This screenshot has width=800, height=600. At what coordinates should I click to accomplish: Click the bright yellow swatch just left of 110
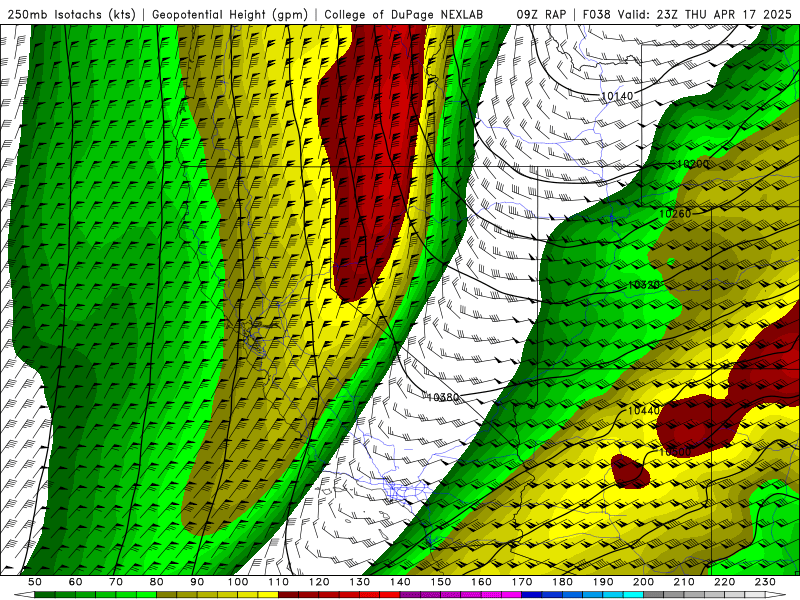(x=268, y=595)
